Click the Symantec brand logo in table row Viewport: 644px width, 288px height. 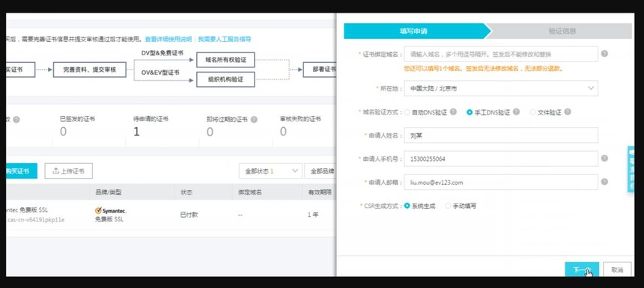pos(111,210)
